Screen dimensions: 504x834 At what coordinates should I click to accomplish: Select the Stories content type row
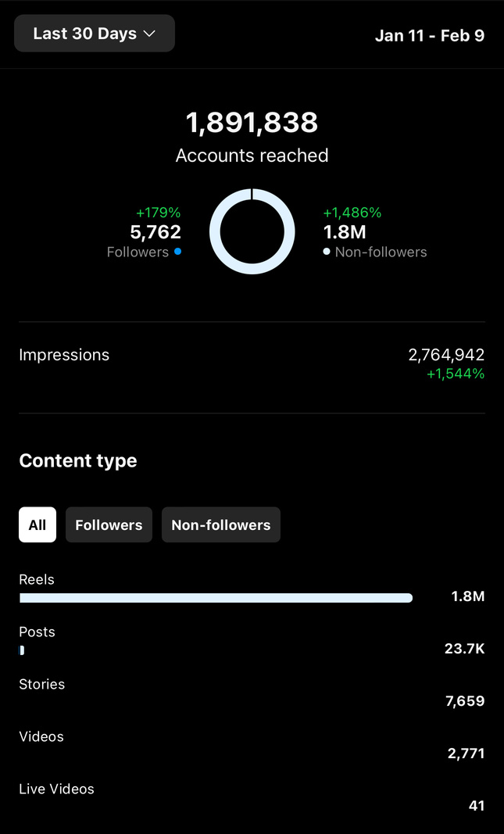click(x=42, y=685)
